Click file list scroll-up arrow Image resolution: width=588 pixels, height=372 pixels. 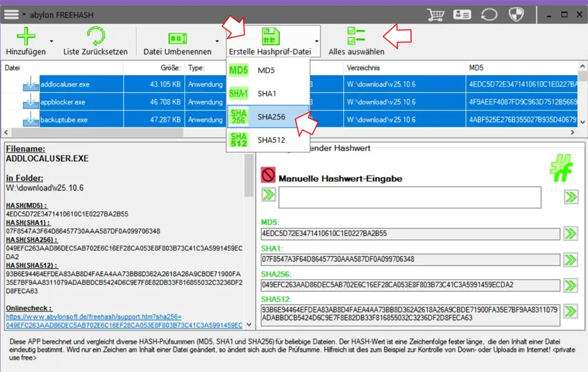582,66
